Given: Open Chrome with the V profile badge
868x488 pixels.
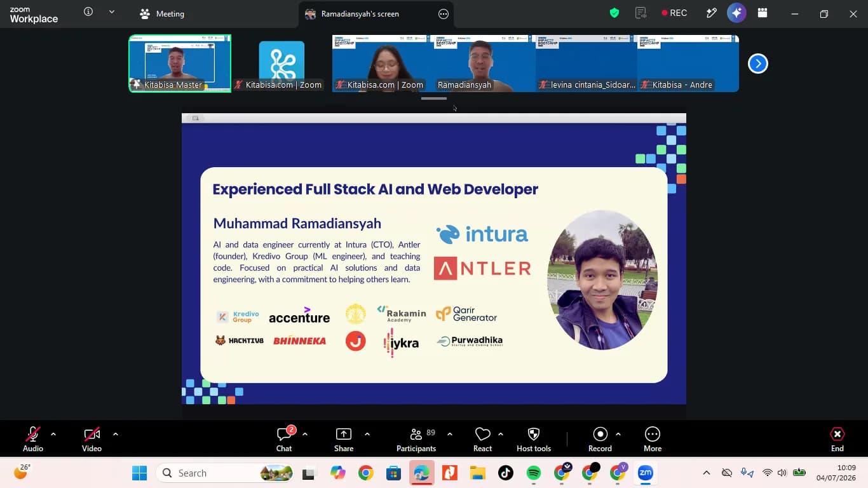Looking at the screenshot, I should (618, 473).
